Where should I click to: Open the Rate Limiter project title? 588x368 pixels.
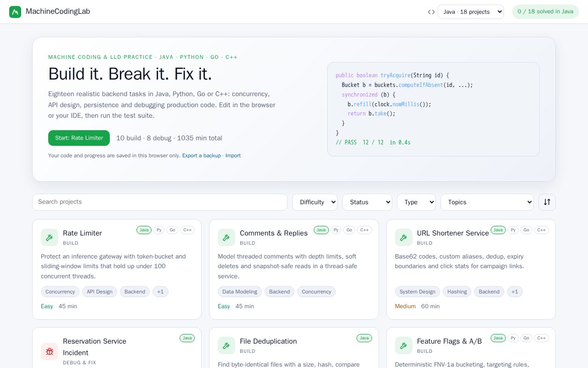click(82, 233)
